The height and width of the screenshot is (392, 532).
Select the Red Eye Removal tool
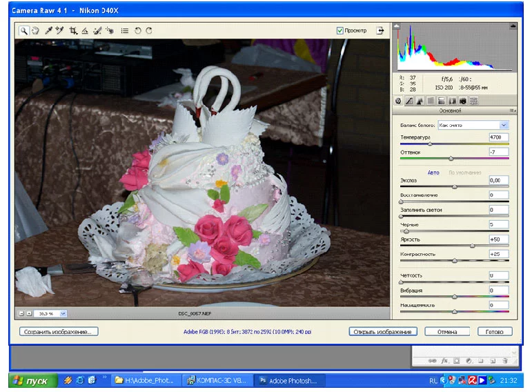pos(109,31)
